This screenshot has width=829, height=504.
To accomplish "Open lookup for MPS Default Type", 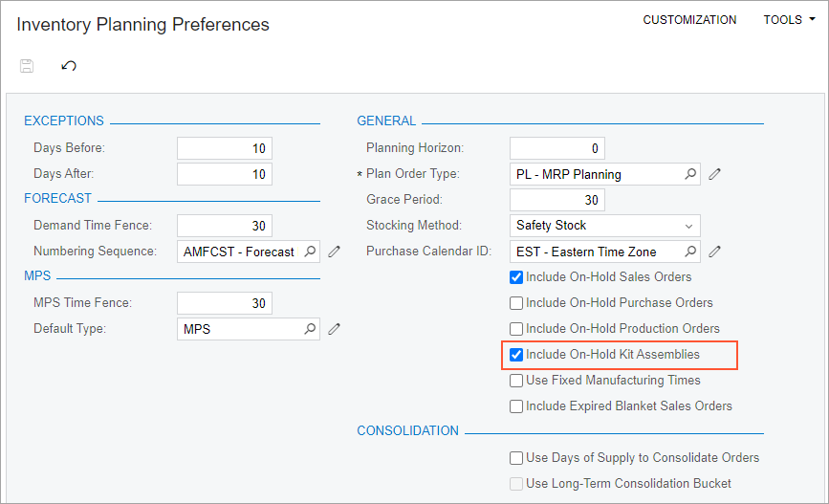I will (x=310, y=329).
